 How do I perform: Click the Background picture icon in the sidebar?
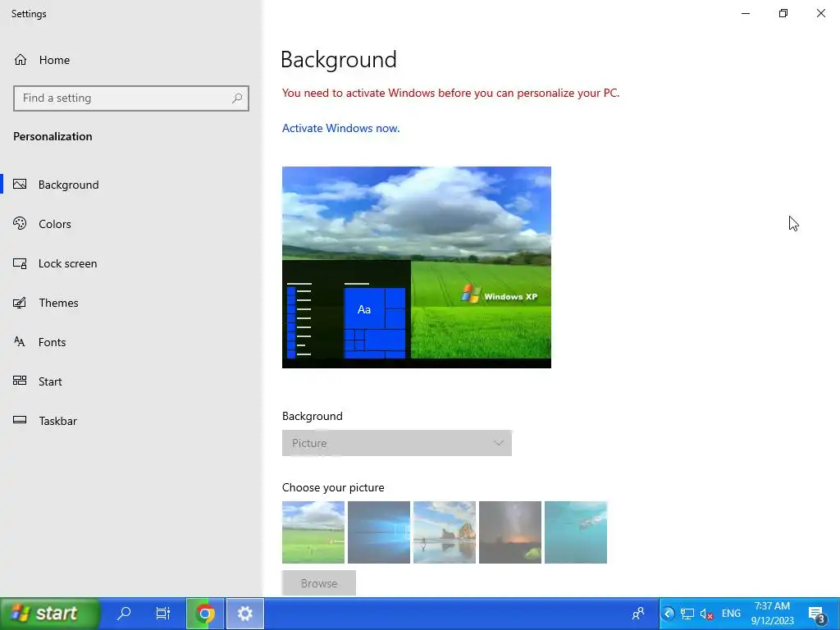coord(20,185)
